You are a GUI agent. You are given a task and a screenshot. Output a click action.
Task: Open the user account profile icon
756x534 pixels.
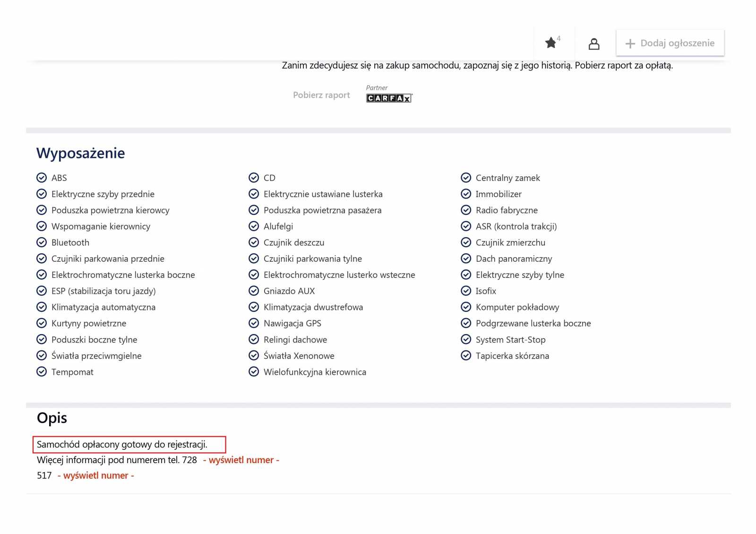tap(594, 44)
